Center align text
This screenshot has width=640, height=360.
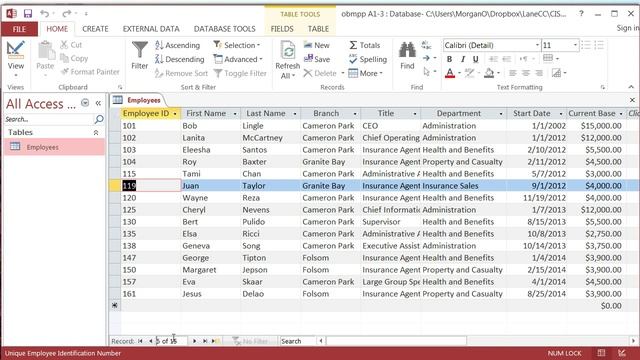[x=526, y=73]
